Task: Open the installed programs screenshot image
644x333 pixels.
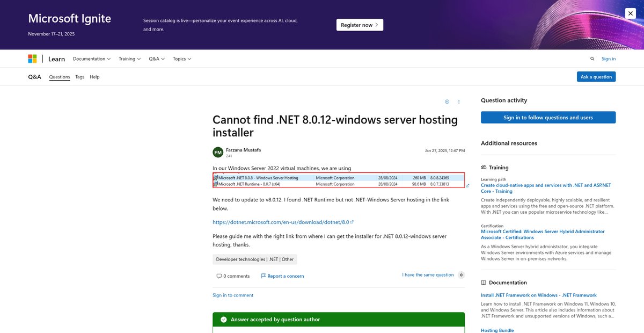Action: tap(339, 180)
